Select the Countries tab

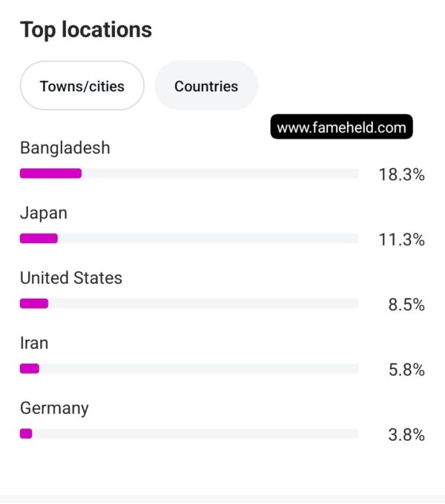pos(206,85)
